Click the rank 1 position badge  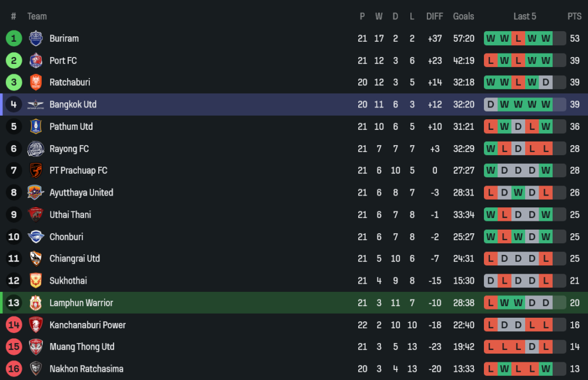click(14, 39)
